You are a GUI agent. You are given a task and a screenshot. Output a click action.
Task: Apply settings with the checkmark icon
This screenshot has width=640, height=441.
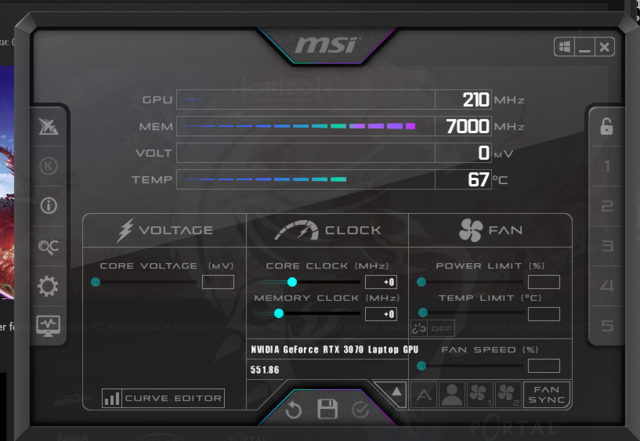click(x=360, y=409)
